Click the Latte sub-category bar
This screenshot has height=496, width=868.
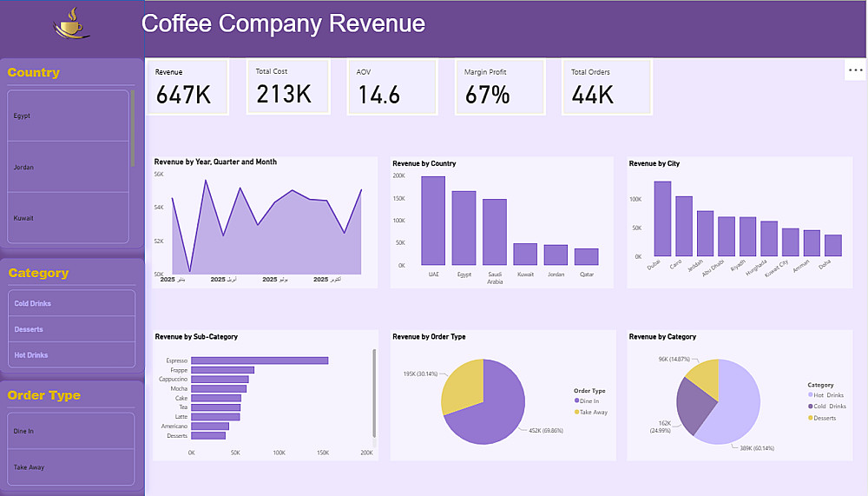pyautogui.click(x=215, y=417)
